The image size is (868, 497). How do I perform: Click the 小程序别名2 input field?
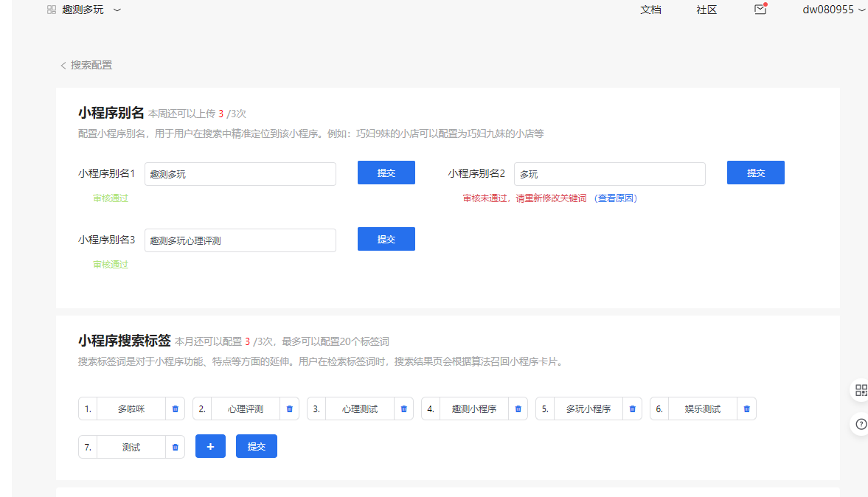[x=609, y=174]
